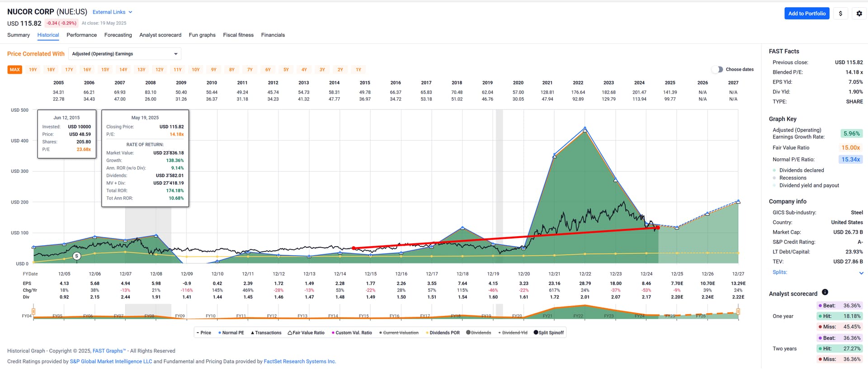Enable the Current Valuation legend item
Screen dimensions: 868x371
click(x=399, y=333)
